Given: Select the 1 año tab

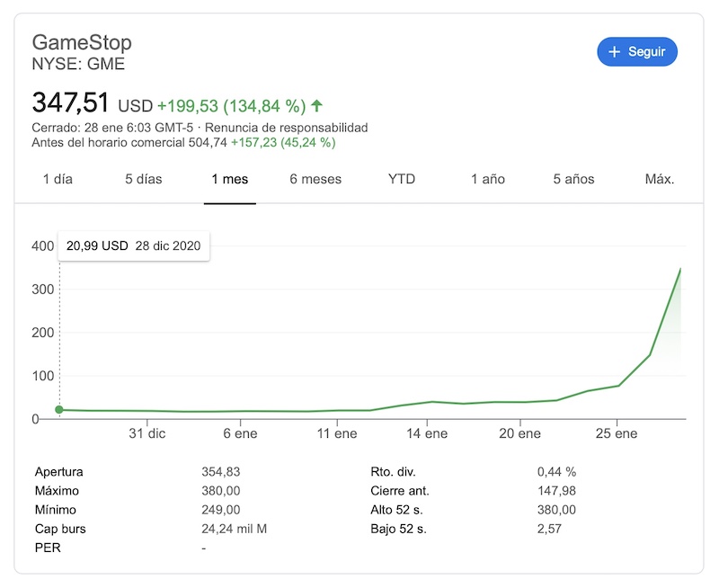Looking at the screenshot, I should [x=488, y=179].
